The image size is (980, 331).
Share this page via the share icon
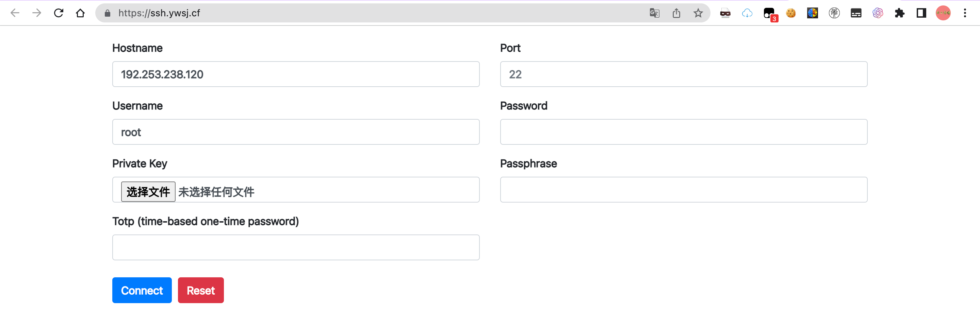click(x=676, y=13)
